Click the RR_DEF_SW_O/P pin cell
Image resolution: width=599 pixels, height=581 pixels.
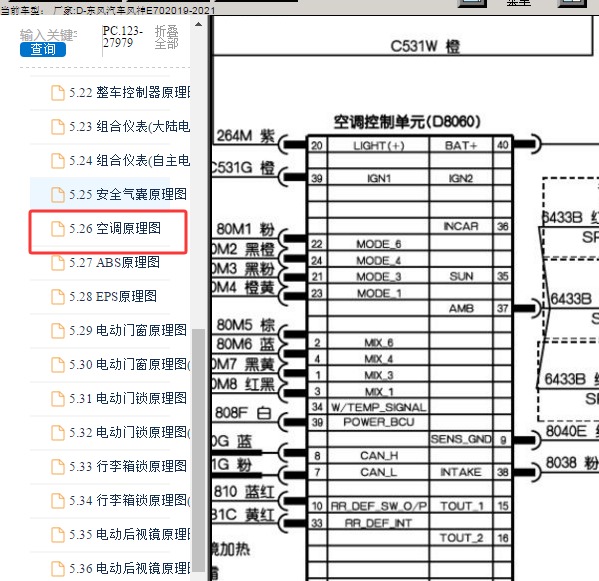point(379,506)
